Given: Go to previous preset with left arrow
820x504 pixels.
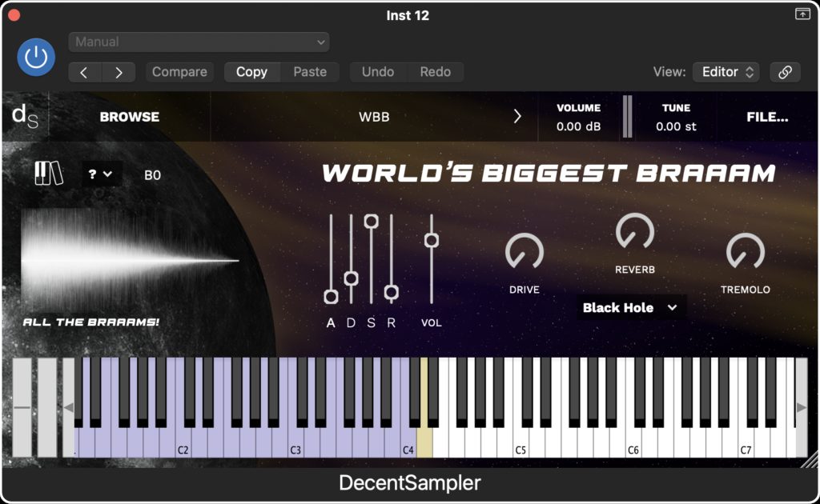Looking at the screenshot, I should 85,72.
